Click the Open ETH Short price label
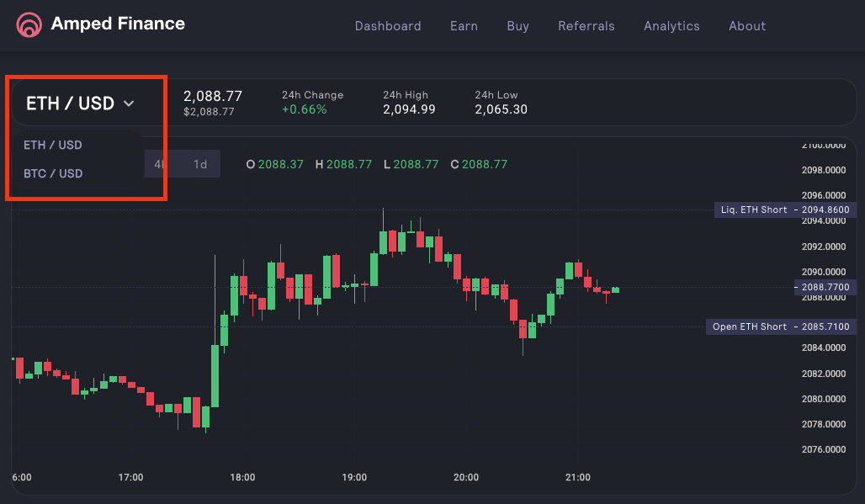 (780, 326)
